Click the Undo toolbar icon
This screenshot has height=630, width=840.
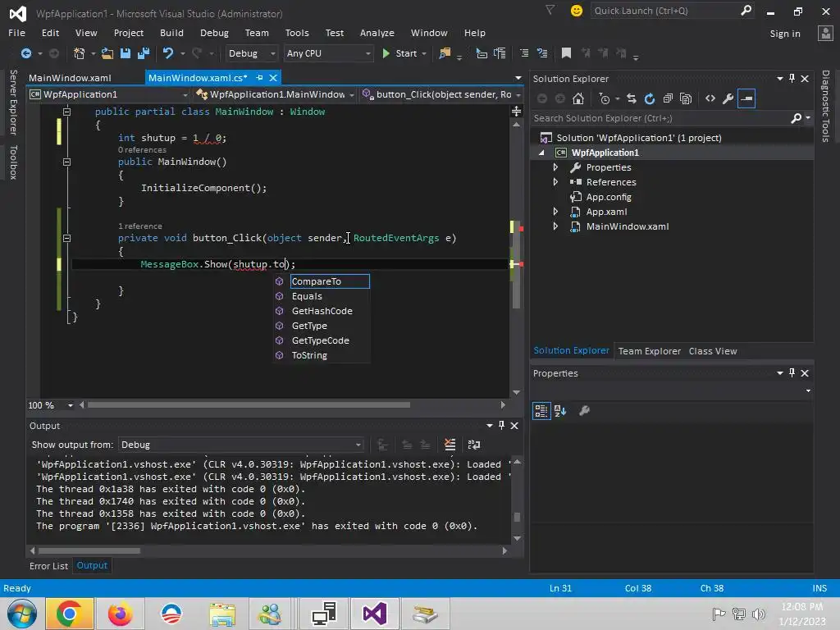pyautogui.click(x=168, y=53)
